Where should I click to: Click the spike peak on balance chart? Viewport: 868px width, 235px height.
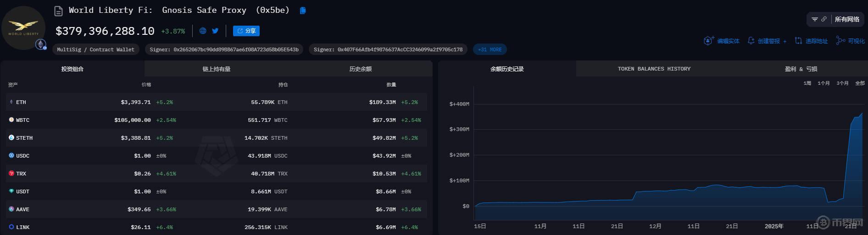pos(862,113)
